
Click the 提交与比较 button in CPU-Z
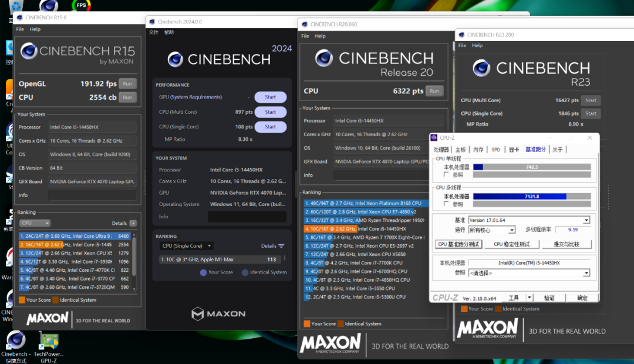click(566, 244)
